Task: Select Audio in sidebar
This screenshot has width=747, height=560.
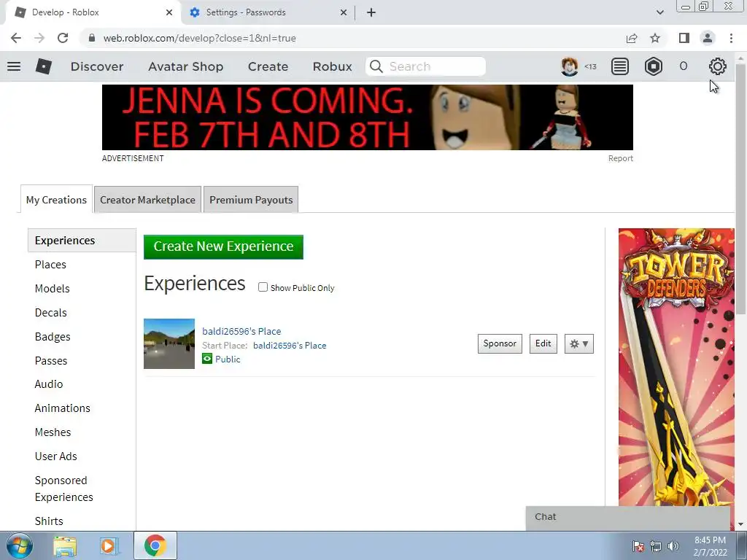Action: coord(49,384)
